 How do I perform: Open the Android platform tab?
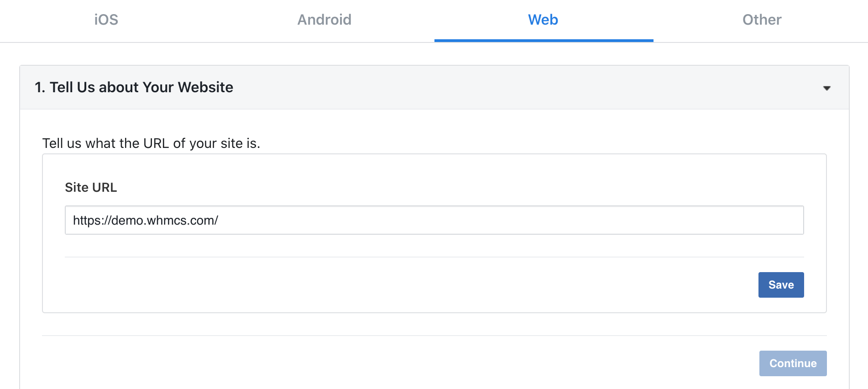[x=324, y=20]
